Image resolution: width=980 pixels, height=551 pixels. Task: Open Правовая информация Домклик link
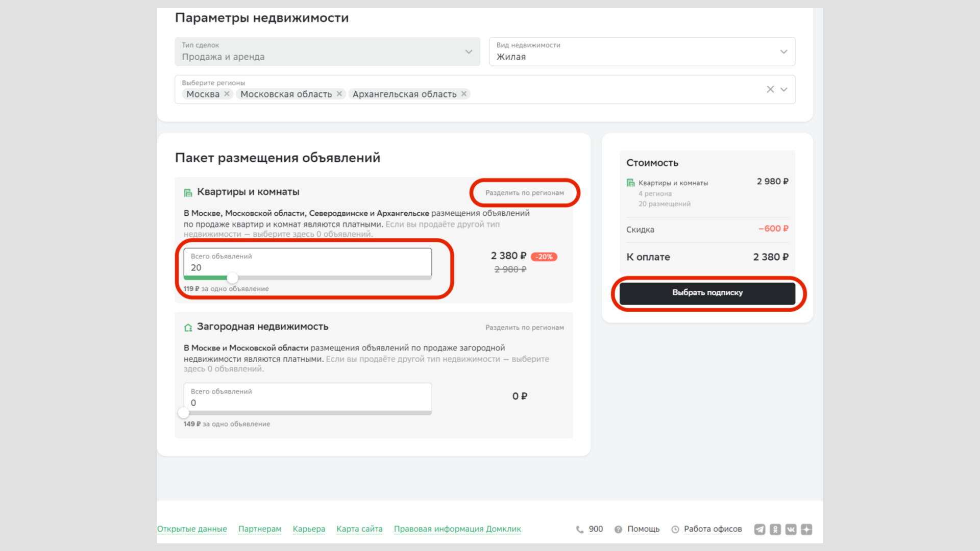(457, 529)
